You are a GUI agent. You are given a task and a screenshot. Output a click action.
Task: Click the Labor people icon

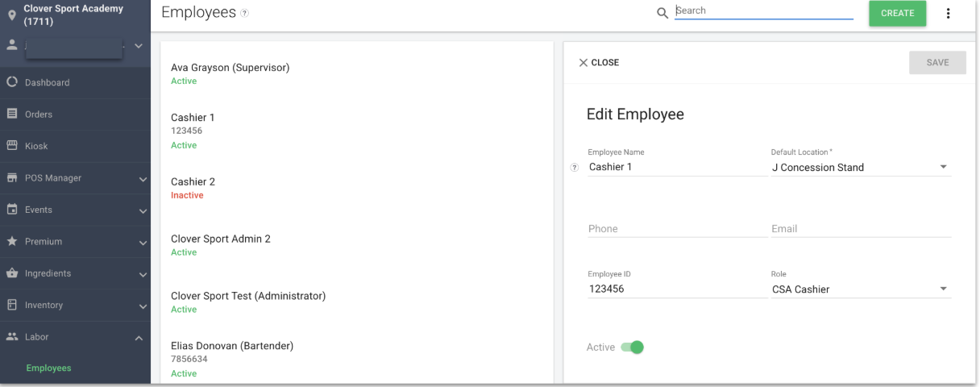click(x=12, y=337)
